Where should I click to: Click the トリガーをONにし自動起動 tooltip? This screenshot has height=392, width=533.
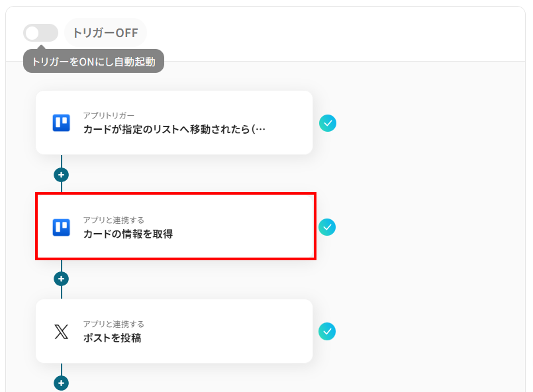point(93,62)
